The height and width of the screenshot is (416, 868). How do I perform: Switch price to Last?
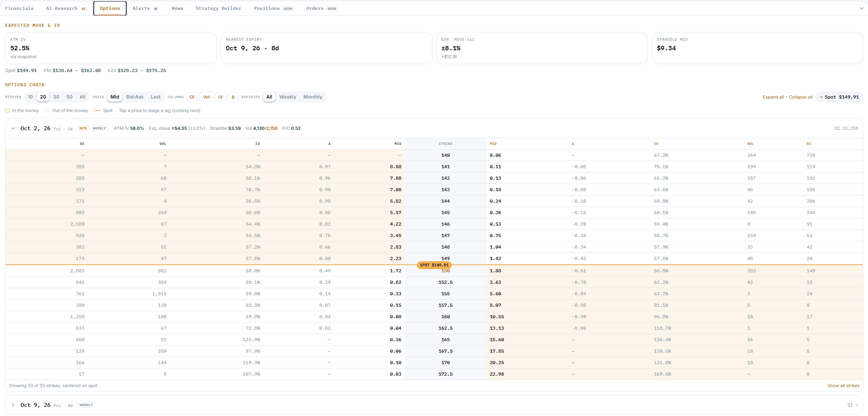[155, 97]
